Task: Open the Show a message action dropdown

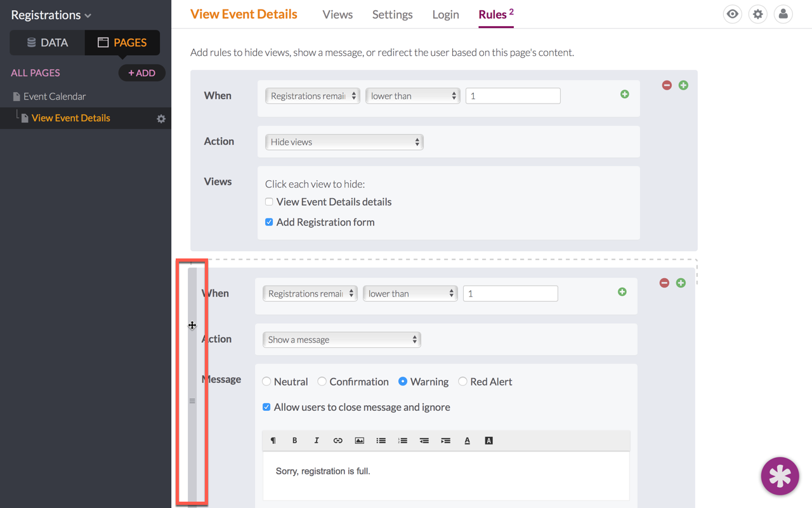Action: pos(341,340)
